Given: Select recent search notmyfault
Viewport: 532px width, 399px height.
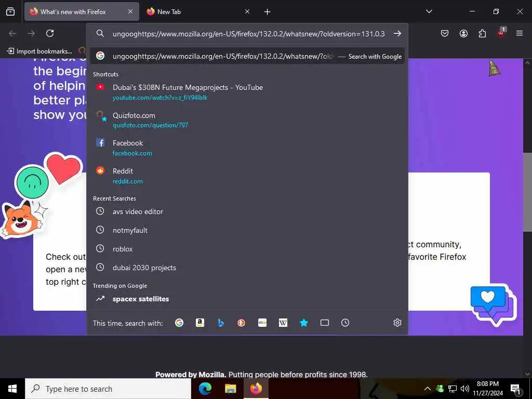Looking at the screenshot, I should [x=247, y=230].
